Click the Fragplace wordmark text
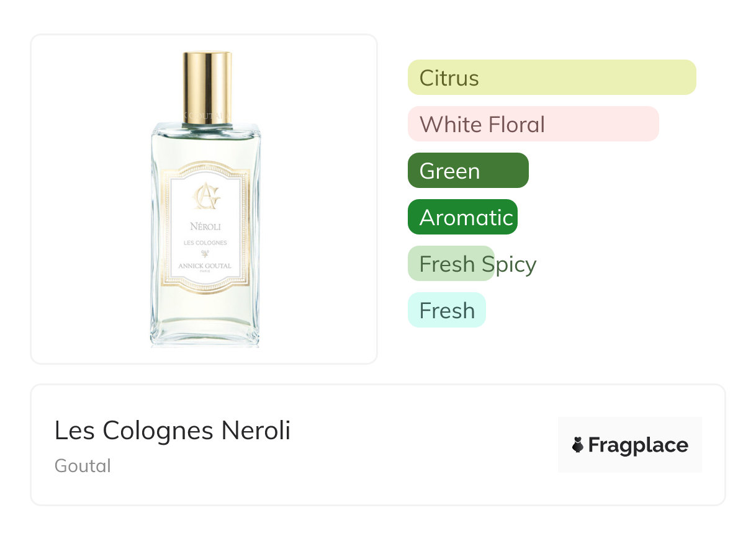This screenshot has height=536, width=756. 638,445
